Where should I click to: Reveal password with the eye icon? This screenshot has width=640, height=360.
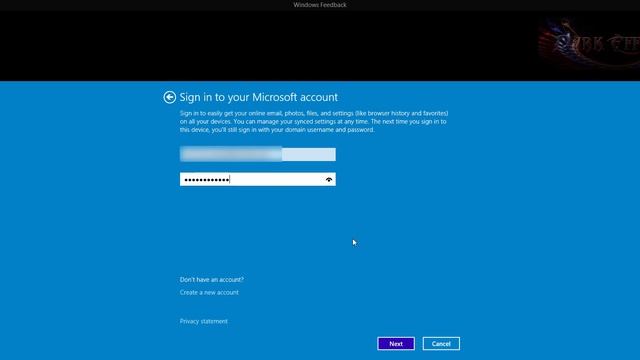coord(329,180)
